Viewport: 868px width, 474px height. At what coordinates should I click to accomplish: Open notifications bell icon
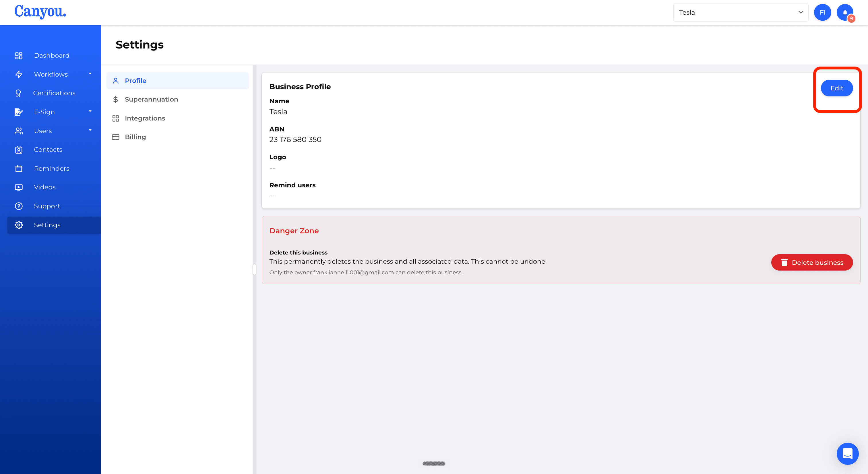(845, 12)
